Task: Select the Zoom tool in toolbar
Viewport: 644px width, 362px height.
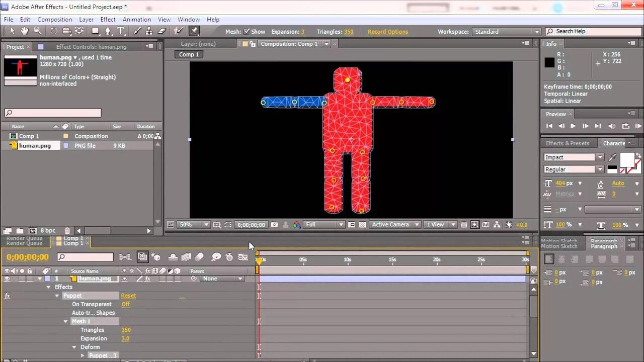Action: [x=37, y=31]
